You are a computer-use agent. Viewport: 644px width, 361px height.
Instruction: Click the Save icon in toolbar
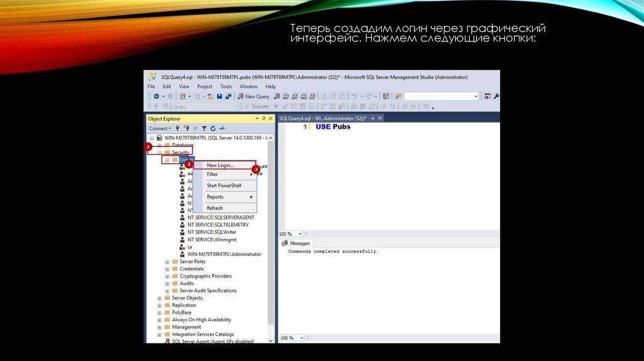tap(219, 96)
